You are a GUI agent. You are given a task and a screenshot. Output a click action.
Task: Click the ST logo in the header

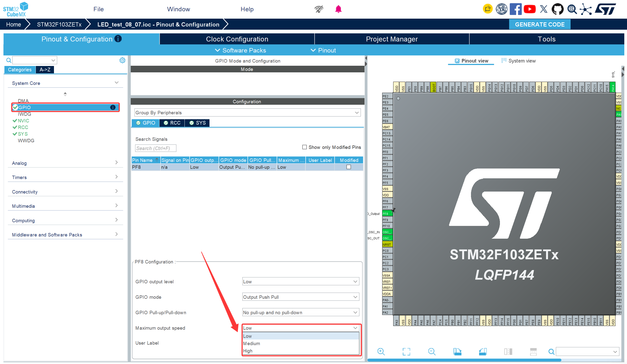point(605,9)
